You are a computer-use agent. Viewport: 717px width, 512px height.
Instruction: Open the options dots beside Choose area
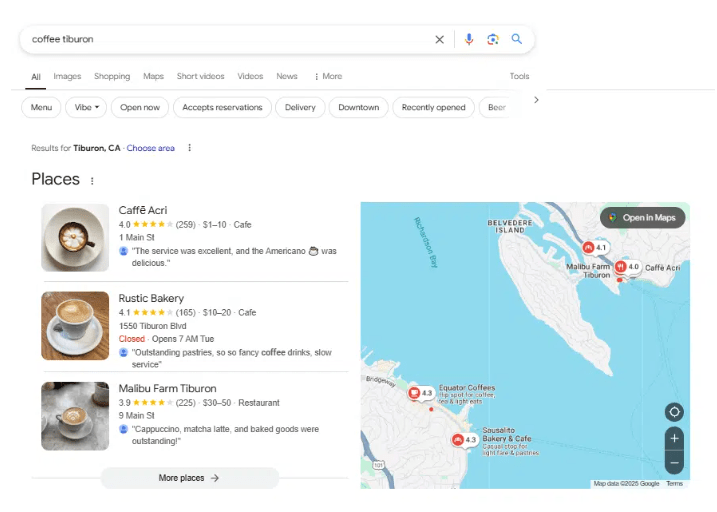click(189, 148)
